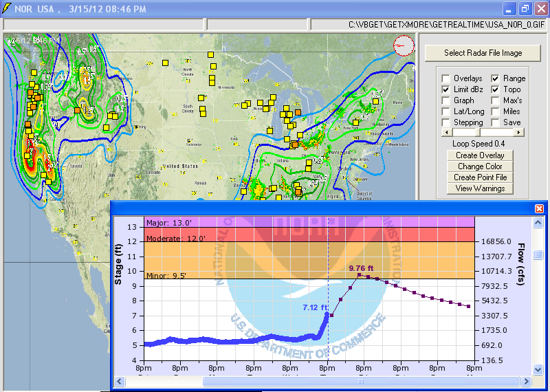Click the lightning bolt app icon in title bar
The height and width of the screenshot is (392, 550).
pyautogui.click(x=7, y=9)
